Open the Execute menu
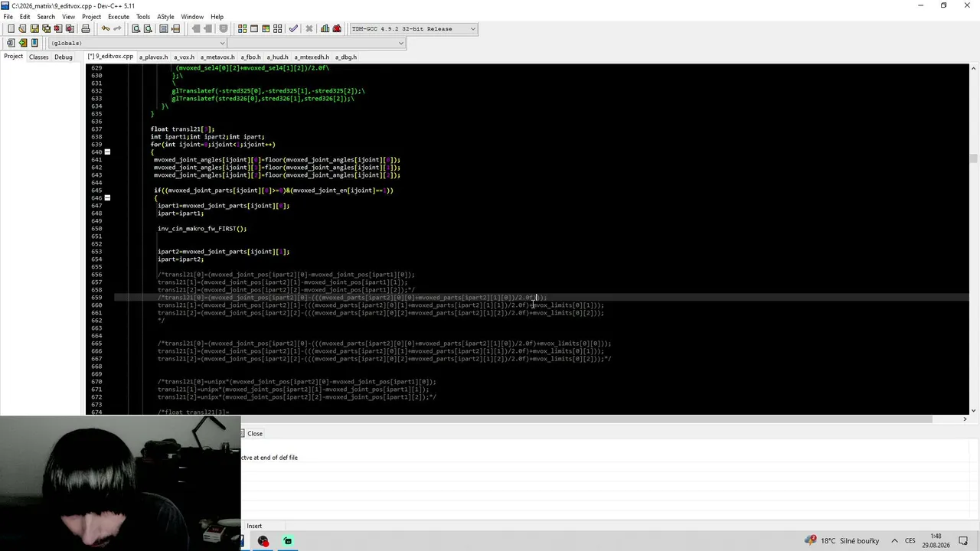This screenshot has width=980, height=551. pyautogui.click(x=119, y=16)
